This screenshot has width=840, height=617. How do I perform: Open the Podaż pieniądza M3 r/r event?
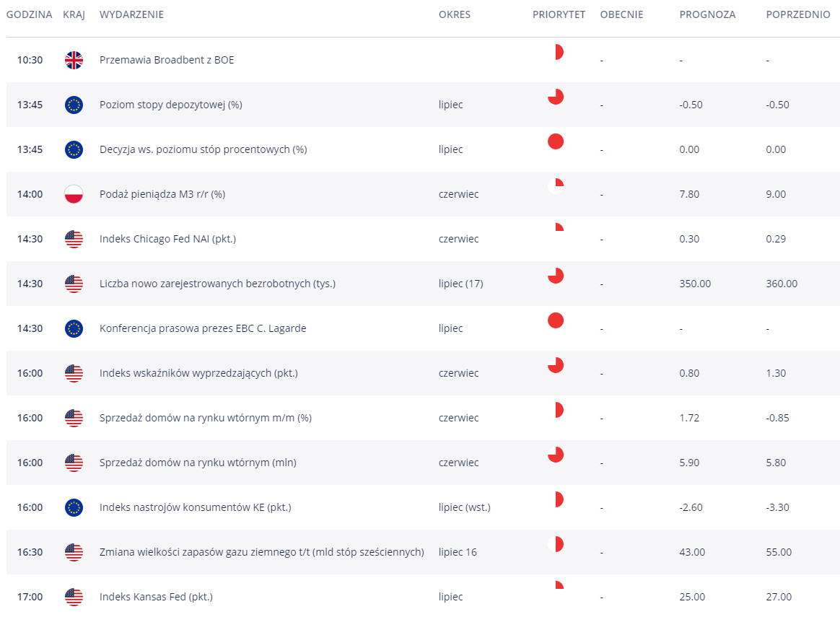pyautogui.click(x=162, y=194)
